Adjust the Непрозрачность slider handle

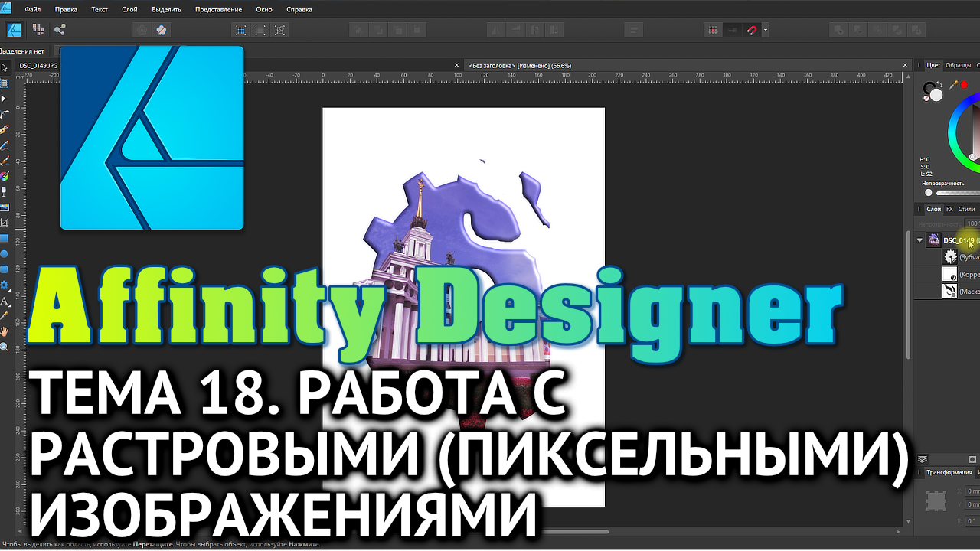(x=928, y=194)
